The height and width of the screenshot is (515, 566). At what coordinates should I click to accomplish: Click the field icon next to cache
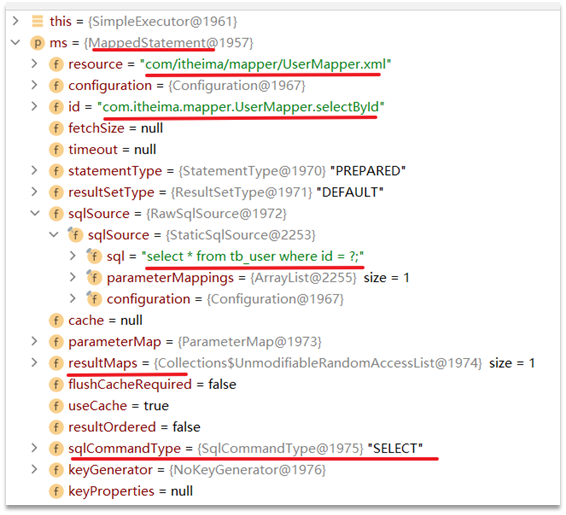56,320
